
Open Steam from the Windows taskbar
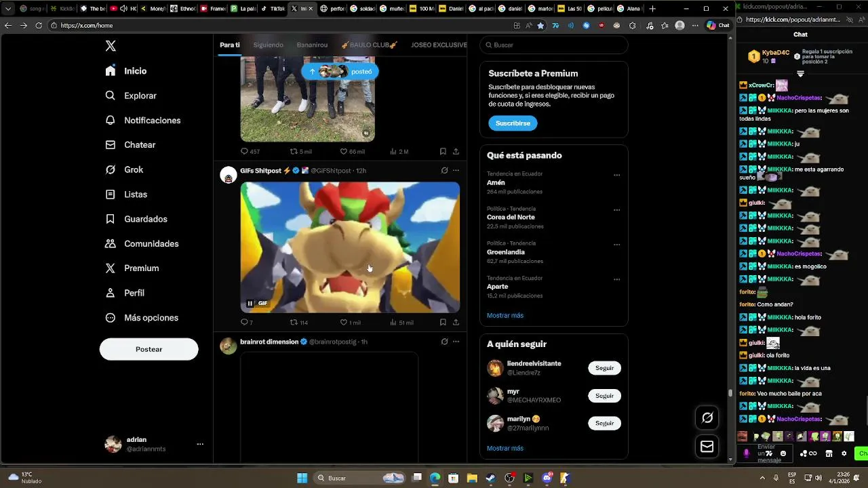click(x=491, y=478)
